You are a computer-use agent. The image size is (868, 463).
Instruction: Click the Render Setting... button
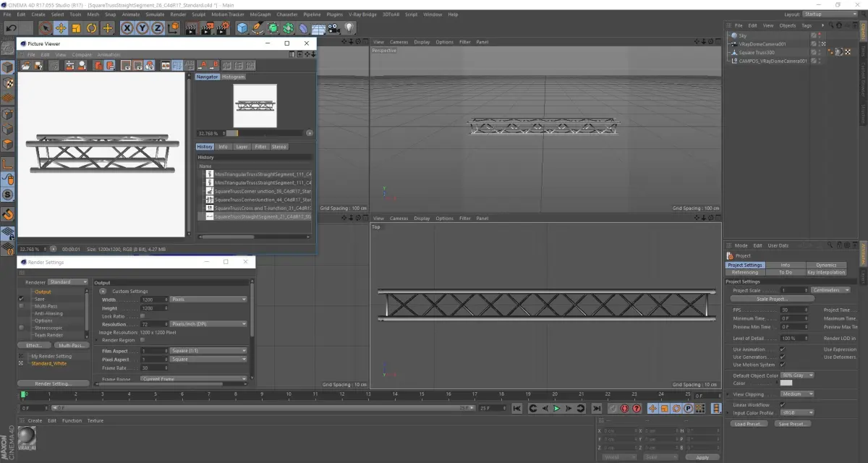tap(54, 384)
